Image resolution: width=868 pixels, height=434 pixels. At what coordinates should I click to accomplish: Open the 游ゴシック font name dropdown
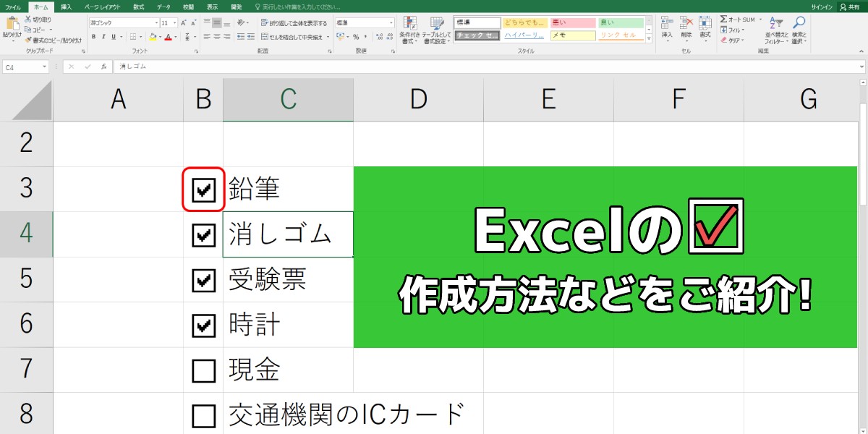point(157,23)
